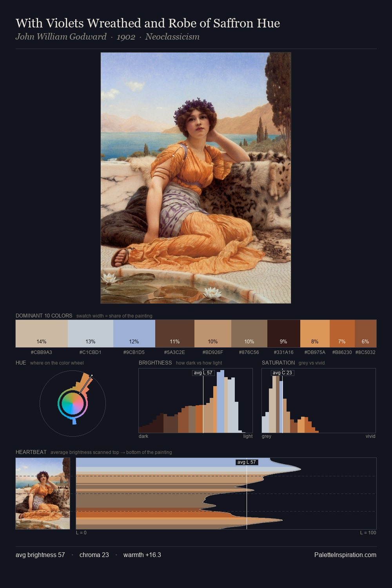Click the 'vivid' axis label

point(370,436)
